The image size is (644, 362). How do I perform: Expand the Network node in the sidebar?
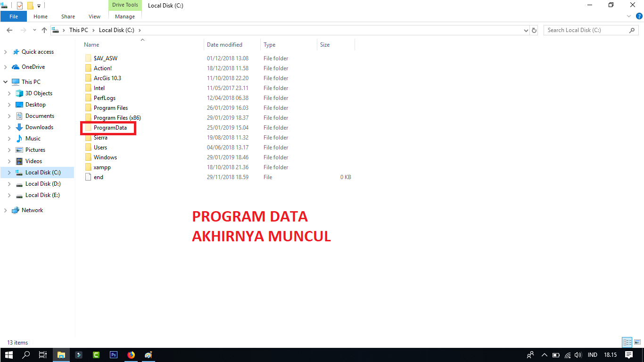click(6, 210)
